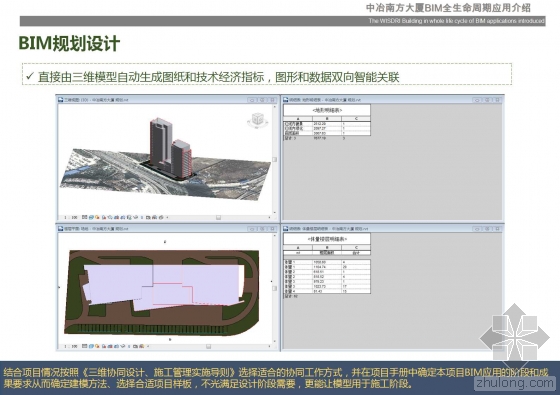This screenshot has height=395, width=560.
Task: Close the 3D view window
Action: coord(272,100)
